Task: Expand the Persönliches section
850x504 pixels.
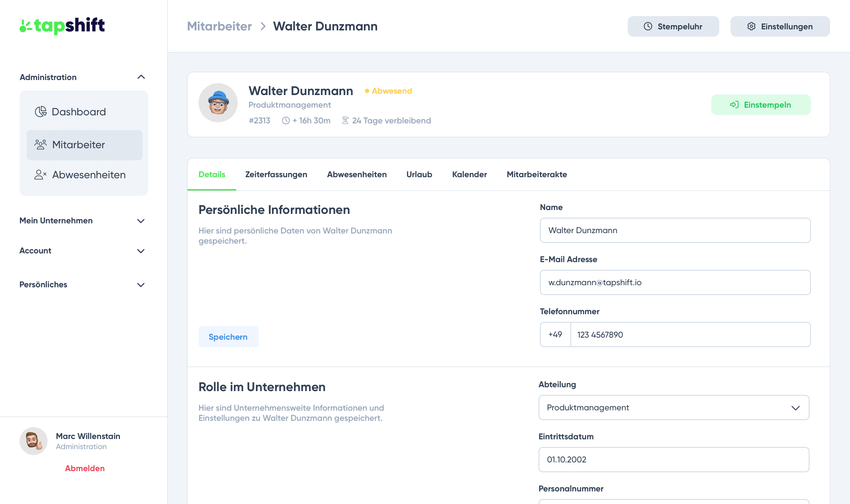Action: pyautogui.click(x=141, y=285)
